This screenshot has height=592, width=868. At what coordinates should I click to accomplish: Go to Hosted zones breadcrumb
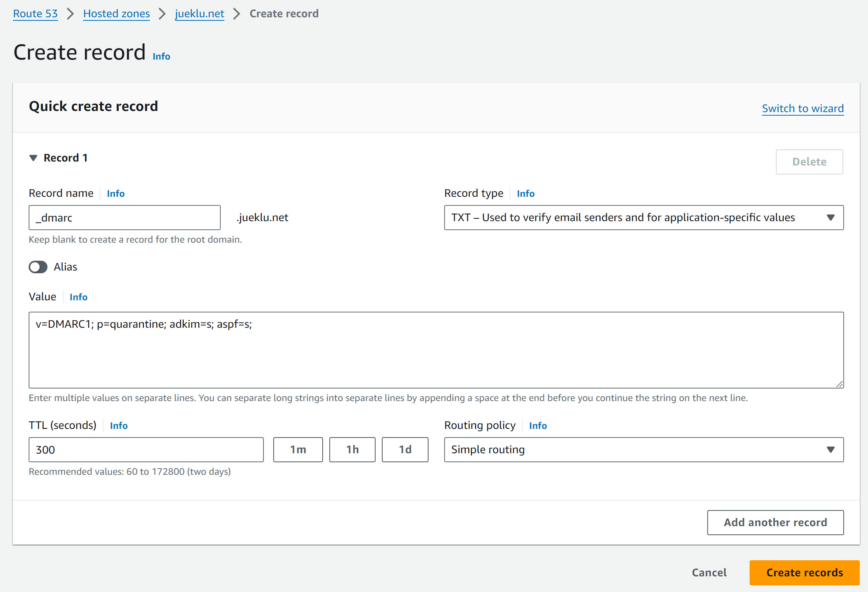(x=116, y=14)
